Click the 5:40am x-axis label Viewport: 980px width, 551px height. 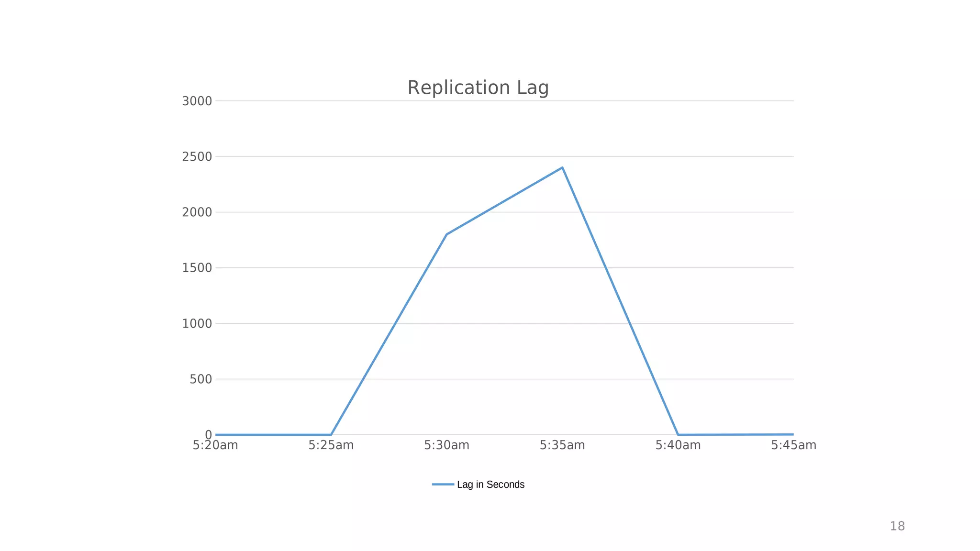pos(678,445)
